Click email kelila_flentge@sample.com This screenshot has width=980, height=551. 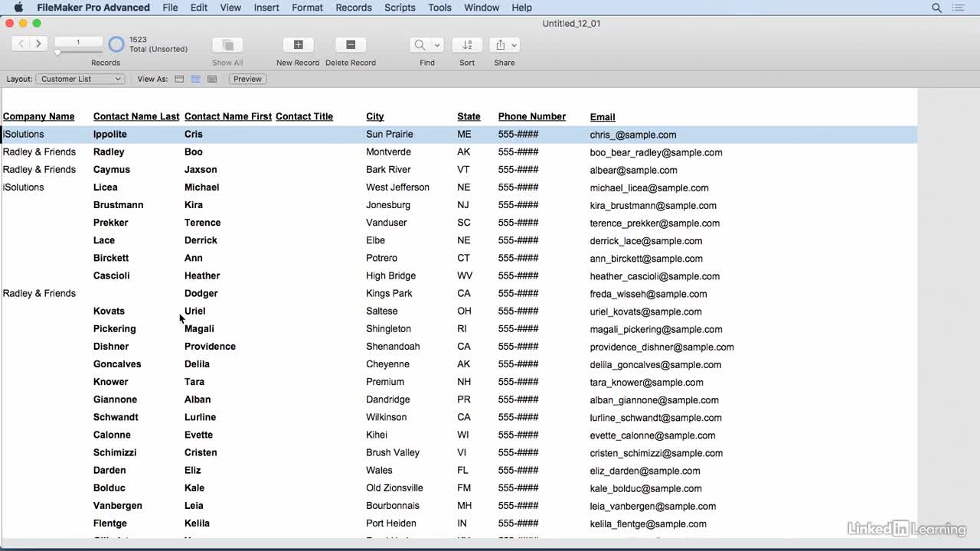(648, 523)
